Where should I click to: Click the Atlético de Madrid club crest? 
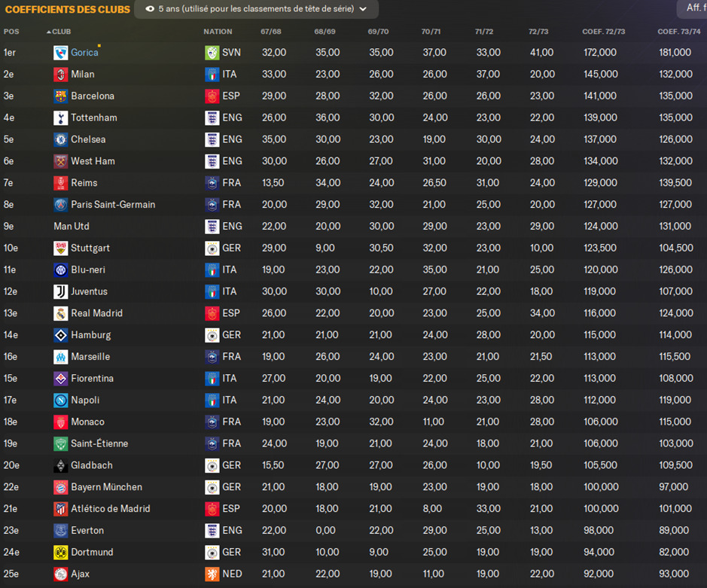60,509
